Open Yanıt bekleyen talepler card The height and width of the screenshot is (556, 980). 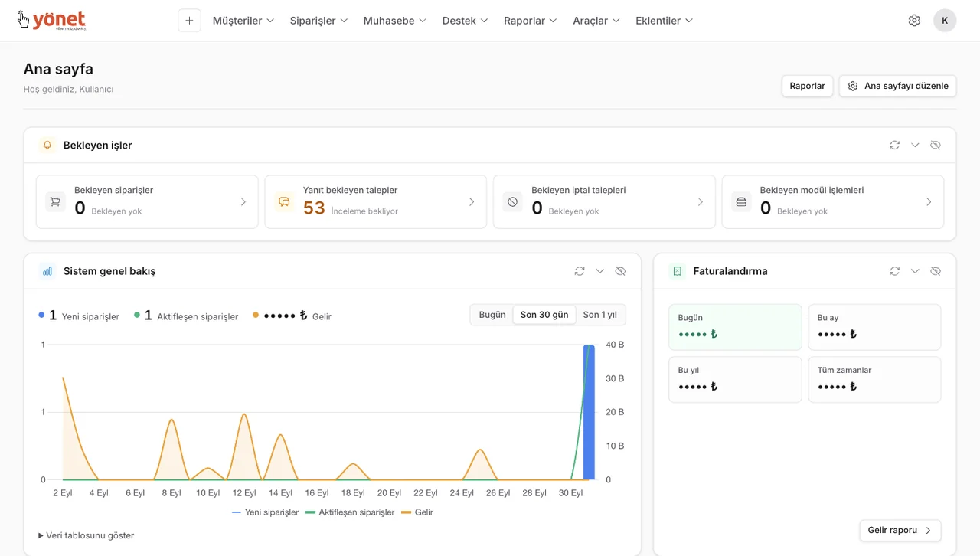point(375,202)
